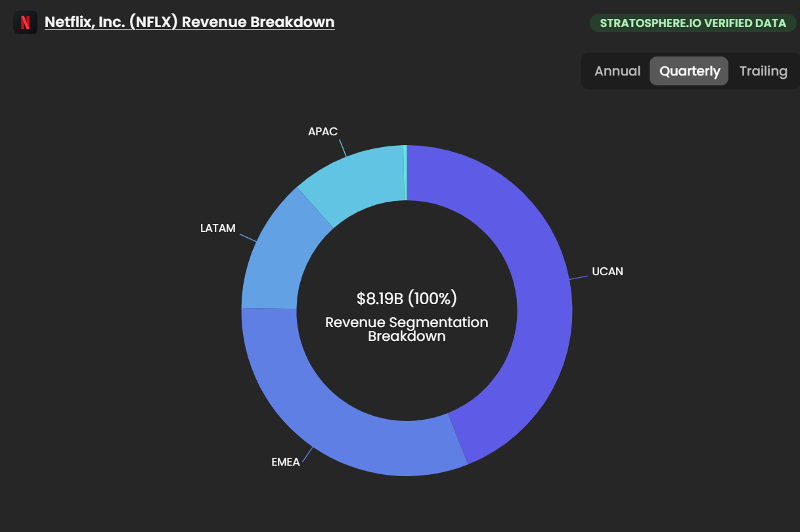Image resolution: width=800 pixels, height=532 pixels.
Task: Open the Netflix, Inc. (NFLX) Revenue Breakdown link
Action: 189,22
